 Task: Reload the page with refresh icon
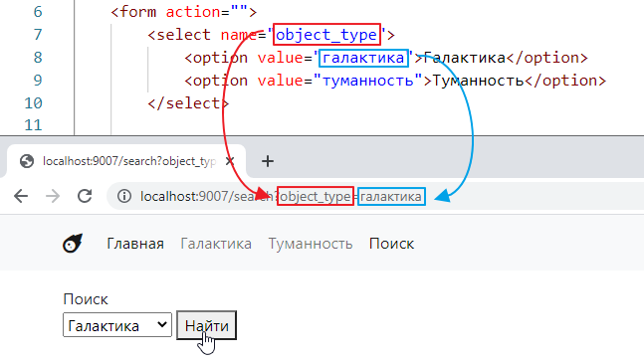(85, 196)
